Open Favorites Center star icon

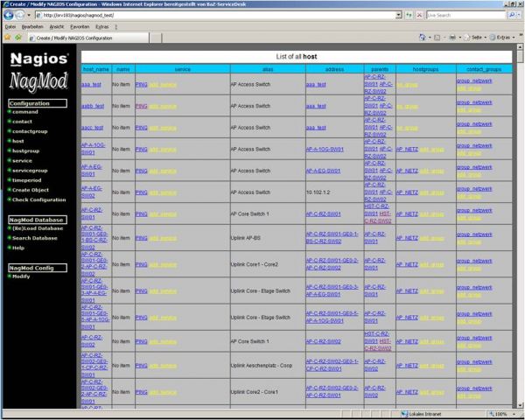(6, 38)
